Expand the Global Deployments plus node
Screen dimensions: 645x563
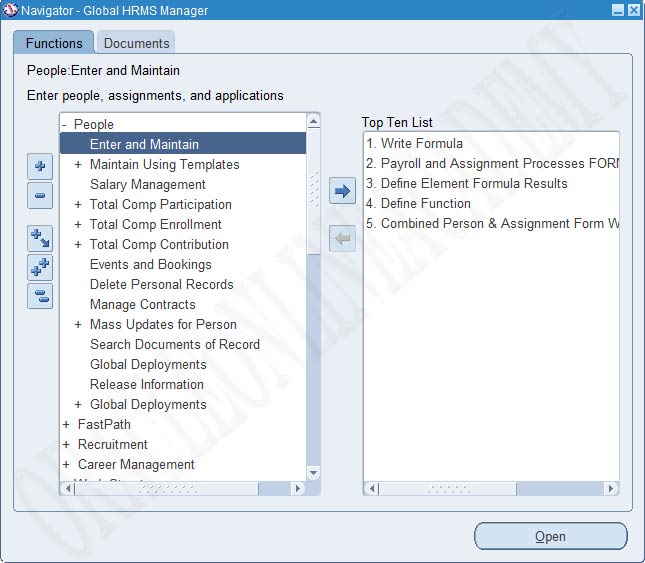[78, 404]
